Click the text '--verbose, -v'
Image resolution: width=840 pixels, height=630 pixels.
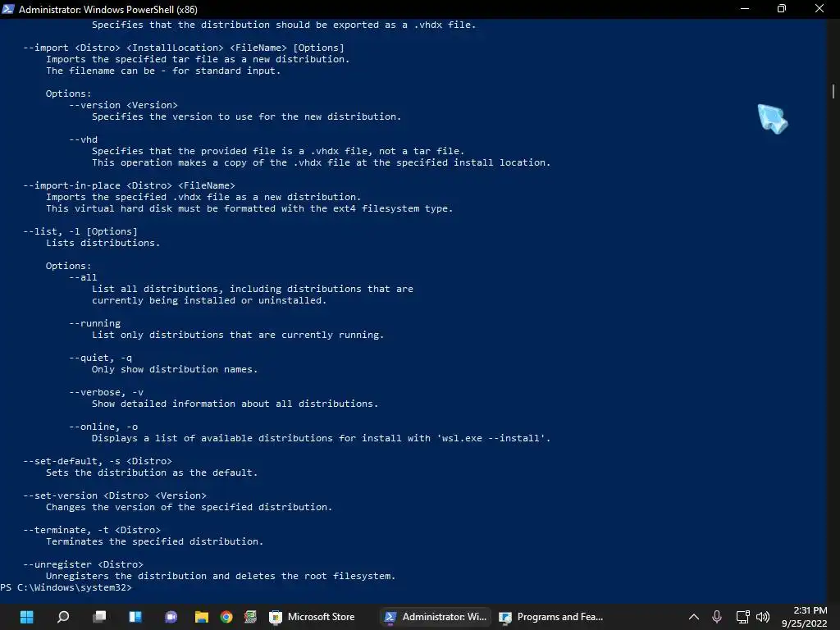106,392
